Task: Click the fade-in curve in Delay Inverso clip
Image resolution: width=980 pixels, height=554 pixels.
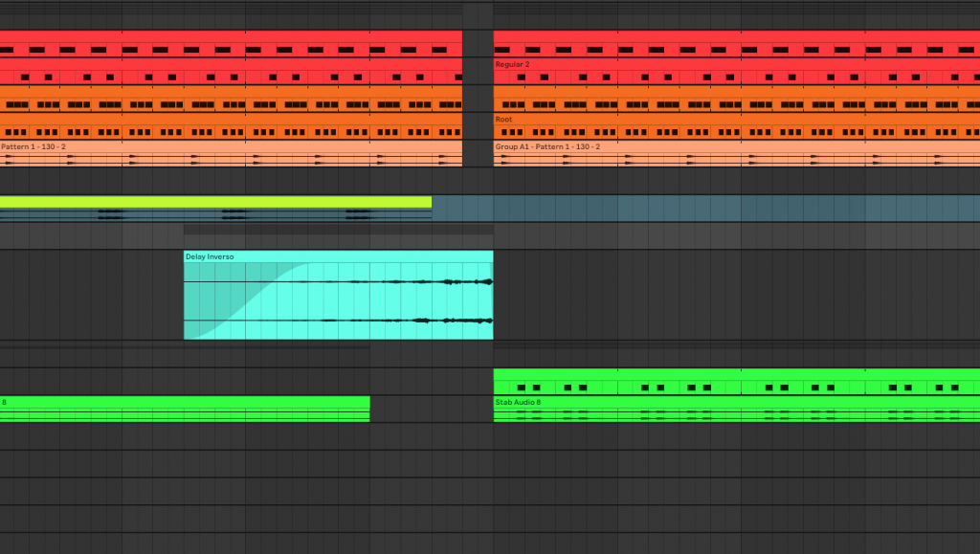Action: 247,299
